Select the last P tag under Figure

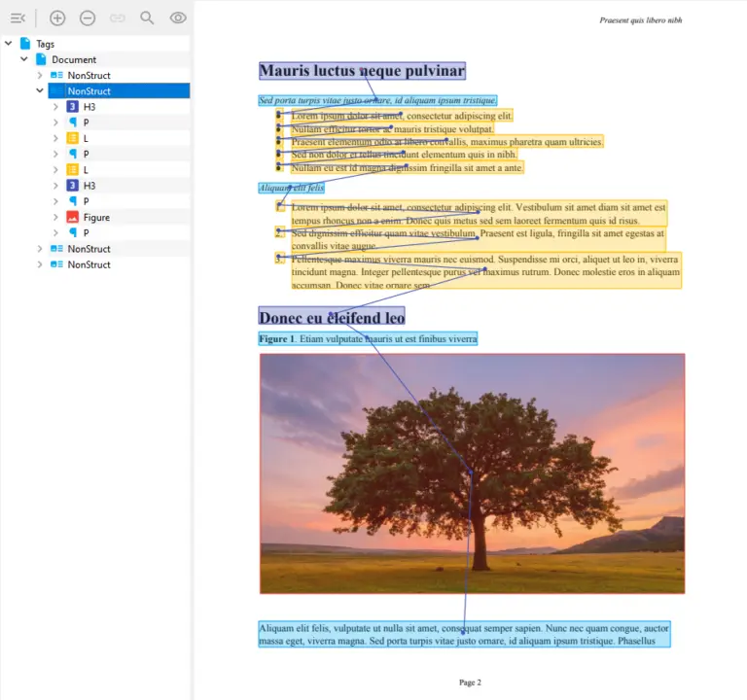tap(86, 232)
